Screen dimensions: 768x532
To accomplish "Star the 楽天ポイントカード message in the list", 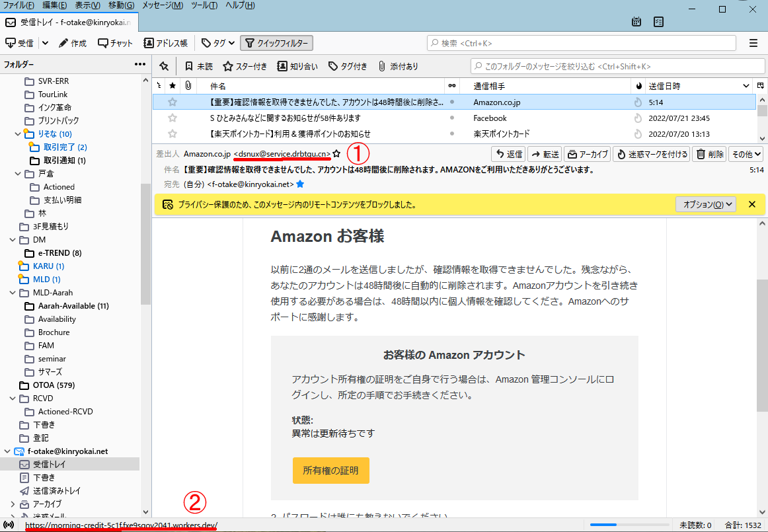I will (x=173, y=133).
